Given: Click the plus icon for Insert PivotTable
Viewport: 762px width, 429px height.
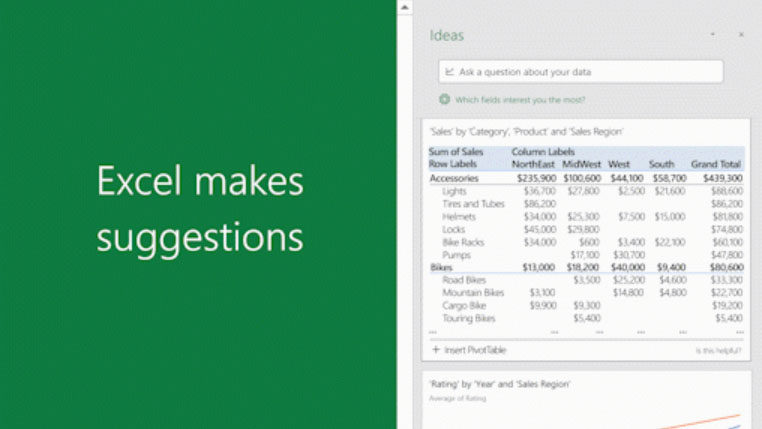Looking at the screenshot, I should pos(435,350).
